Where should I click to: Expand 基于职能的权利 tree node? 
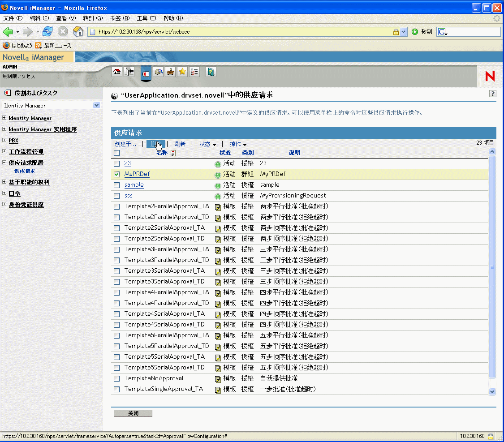4,182
